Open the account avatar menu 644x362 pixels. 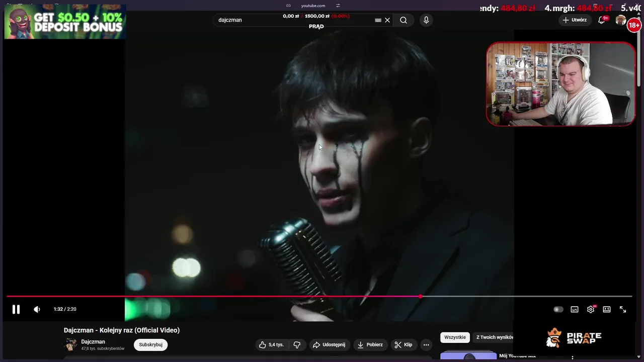click(621, 20)
